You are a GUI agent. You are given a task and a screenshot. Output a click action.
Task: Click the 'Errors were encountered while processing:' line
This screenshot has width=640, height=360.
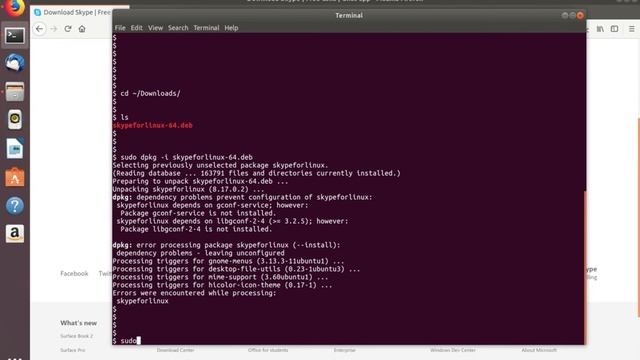194,293
